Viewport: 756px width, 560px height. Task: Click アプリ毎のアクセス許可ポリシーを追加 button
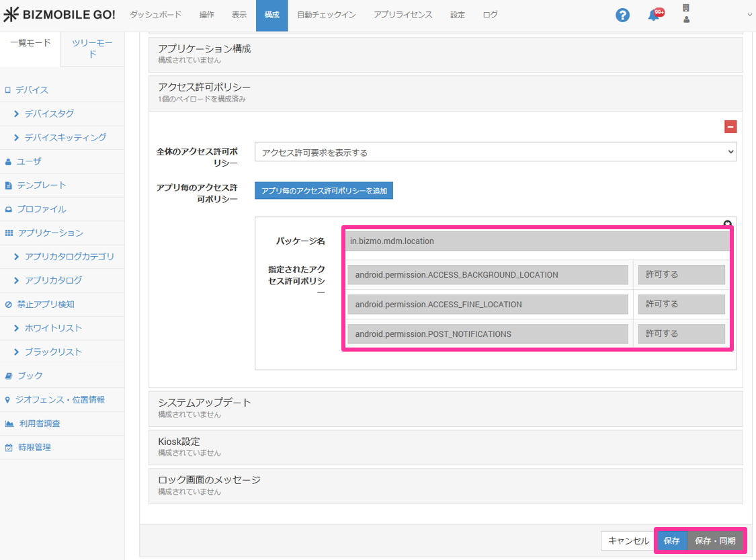pos(324,191)
